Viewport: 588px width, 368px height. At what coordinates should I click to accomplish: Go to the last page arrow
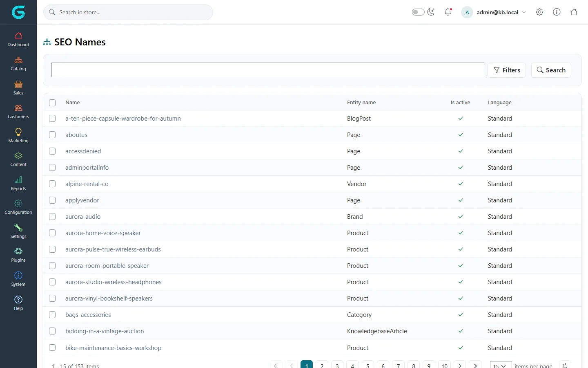coord(475,366)
